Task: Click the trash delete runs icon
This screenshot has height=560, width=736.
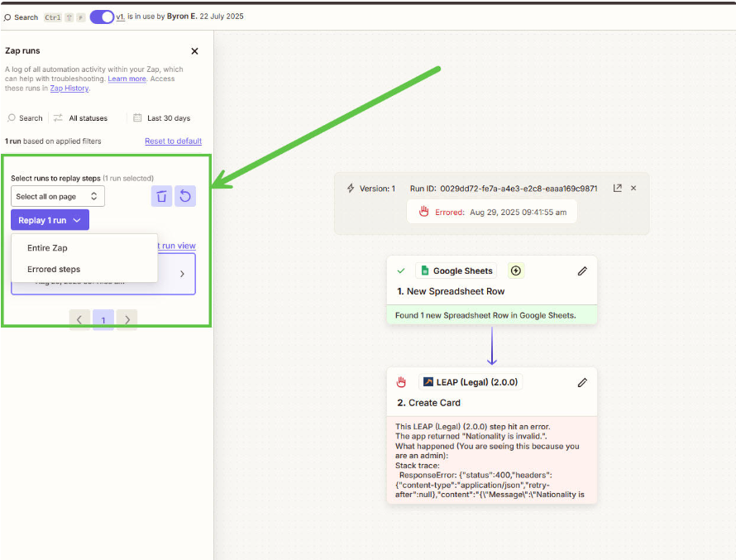Action: click(161, 196)
